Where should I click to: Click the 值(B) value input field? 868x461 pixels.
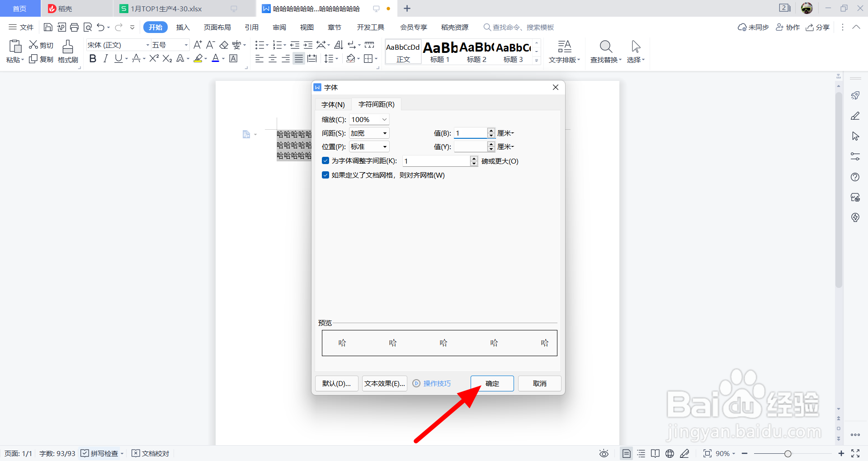click(x=470, y=133)
